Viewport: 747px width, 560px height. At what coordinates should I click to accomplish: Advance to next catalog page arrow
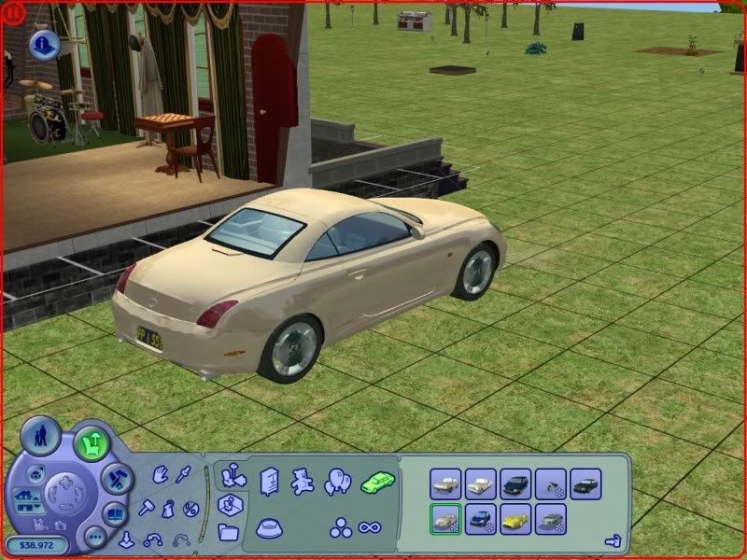613,539
